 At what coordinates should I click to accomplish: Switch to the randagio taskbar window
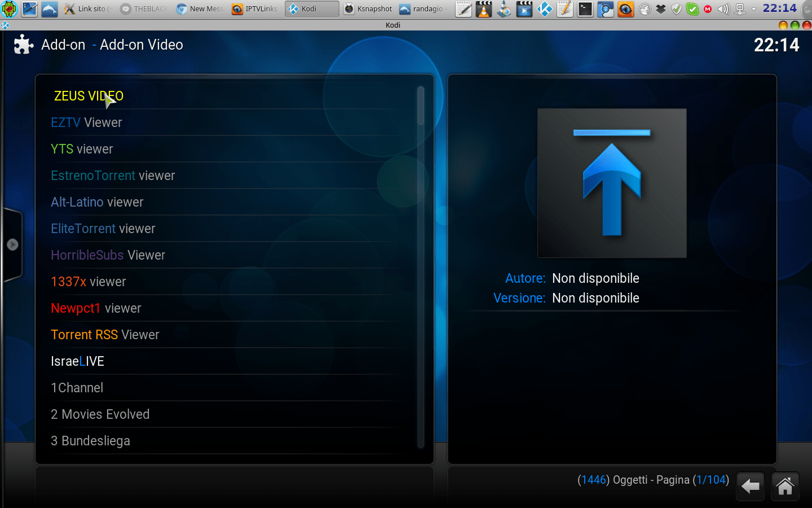point(423,8)
